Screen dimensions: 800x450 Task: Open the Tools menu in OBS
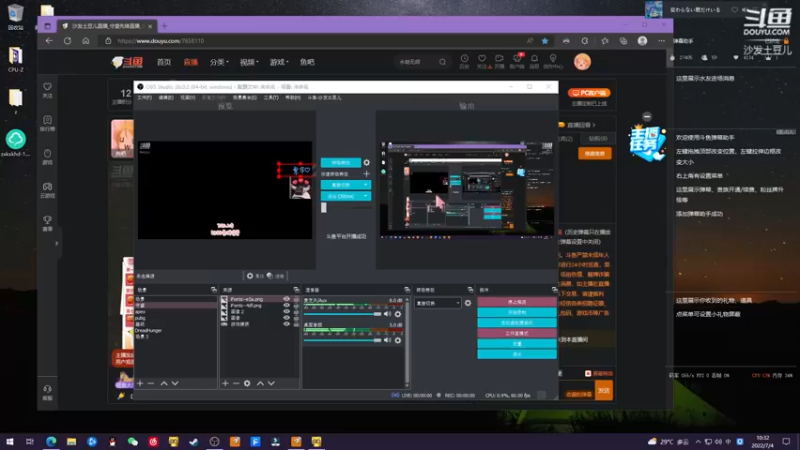pos(271,97)
